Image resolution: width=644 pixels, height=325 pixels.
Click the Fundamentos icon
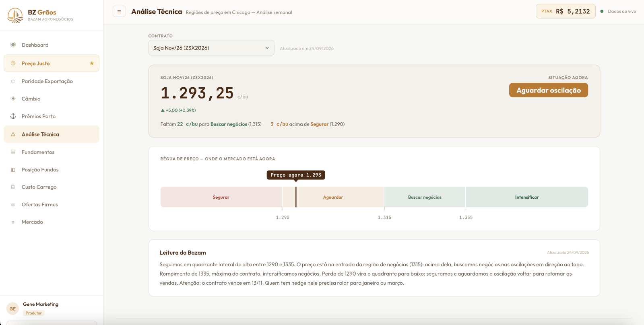[13, 152]
